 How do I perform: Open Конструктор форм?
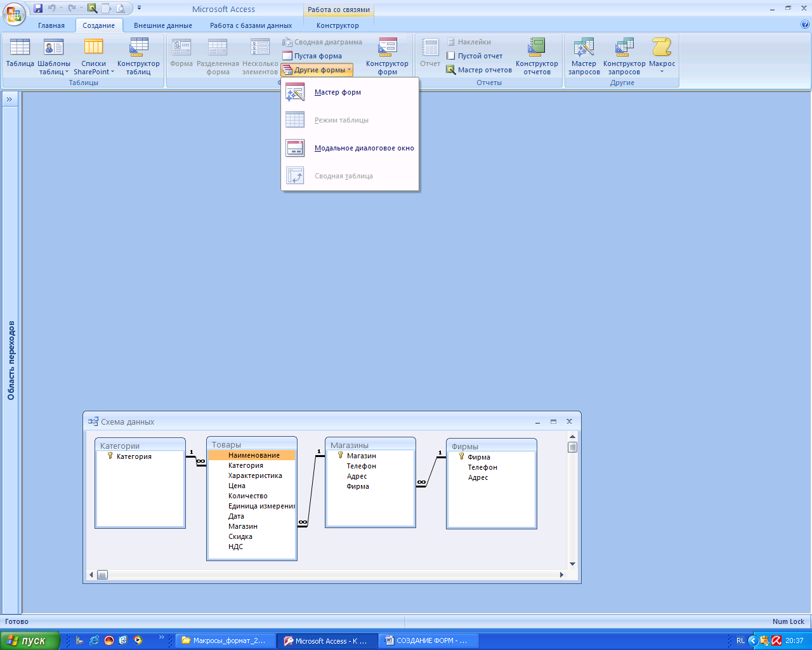pos(387,56)
